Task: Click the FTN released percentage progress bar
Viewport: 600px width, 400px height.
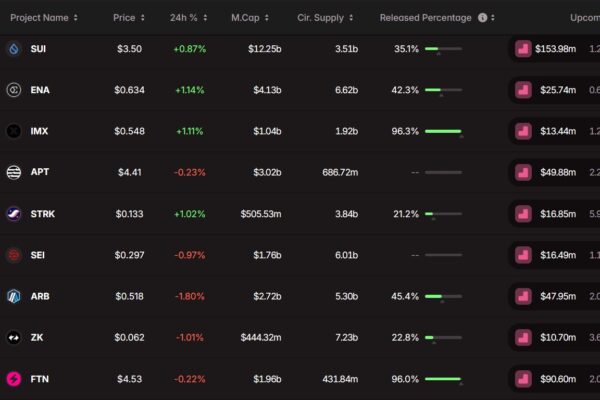Action: click(x=443, y=379)
